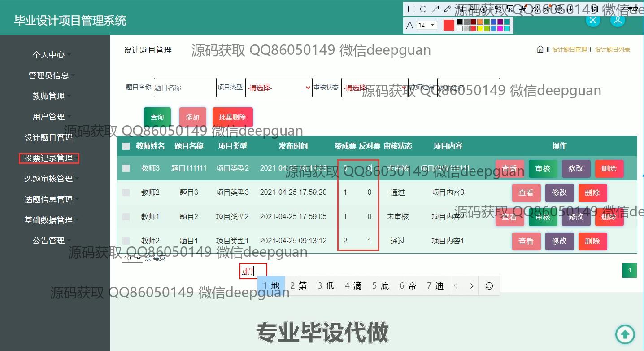Check the checkbox for 题目3 row

[126, 193]
